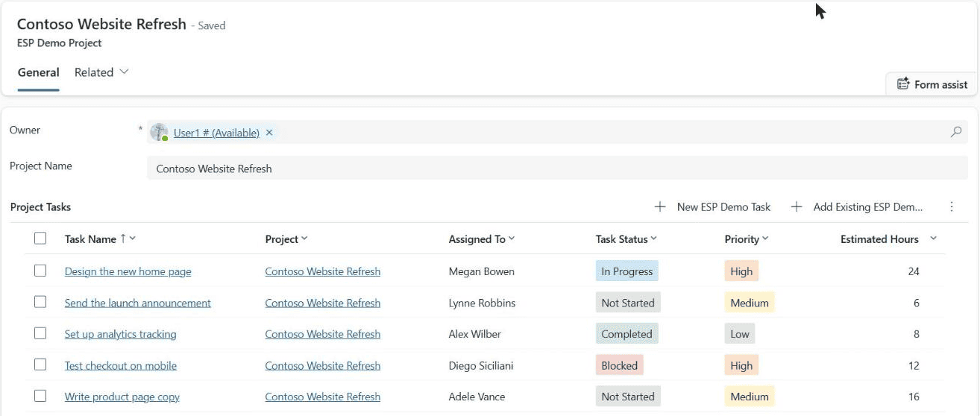This screenshot has width=980, height=416.
Task: Open the Form assist panel icon
Action: 903,84
